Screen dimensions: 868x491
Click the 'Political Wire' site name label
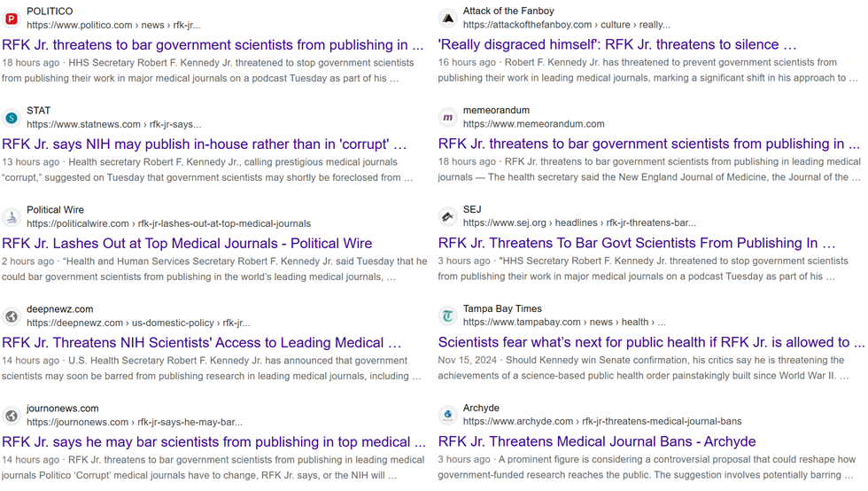point(55,209)
